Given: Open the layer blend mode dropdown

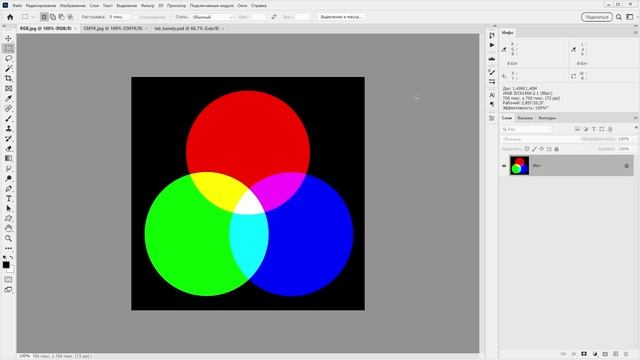Looking at the screenshot, I should [x=540, y=139].
